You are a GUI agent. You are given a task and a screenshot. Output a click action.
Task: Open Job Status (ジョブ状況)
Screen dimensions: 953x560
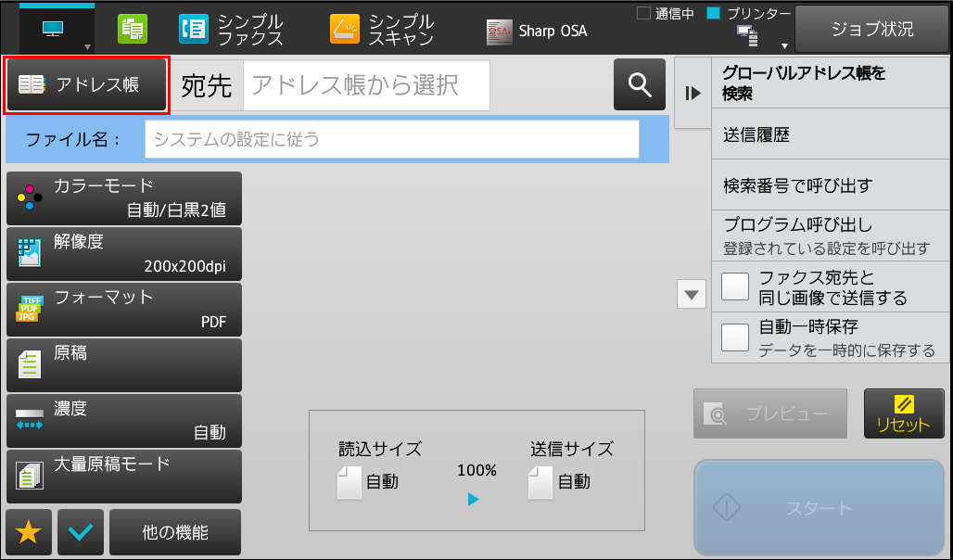click(x=871, y=29)
